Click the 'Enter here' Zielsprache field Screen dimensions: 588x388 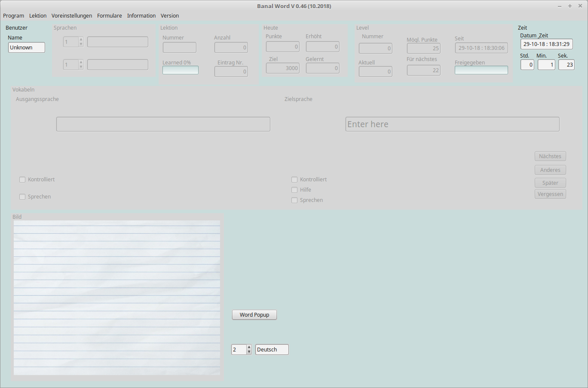point(452,124)
